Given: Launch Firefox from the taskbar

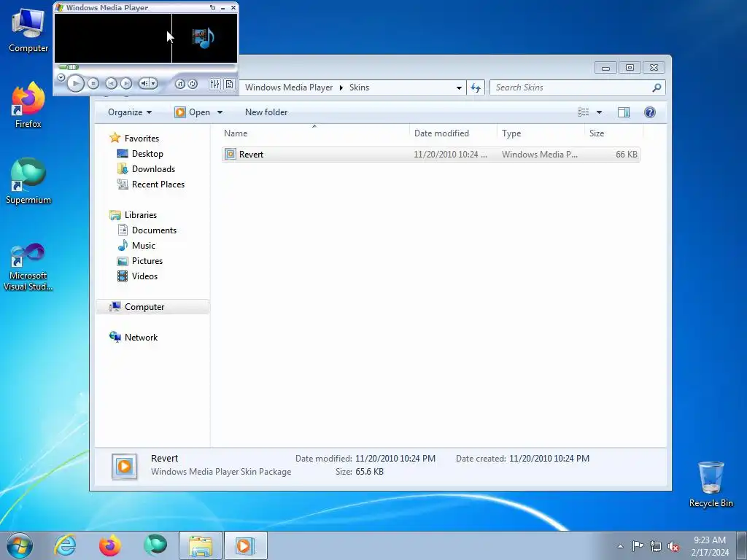Looking at the screenshot, I should (x=109, y=545).
